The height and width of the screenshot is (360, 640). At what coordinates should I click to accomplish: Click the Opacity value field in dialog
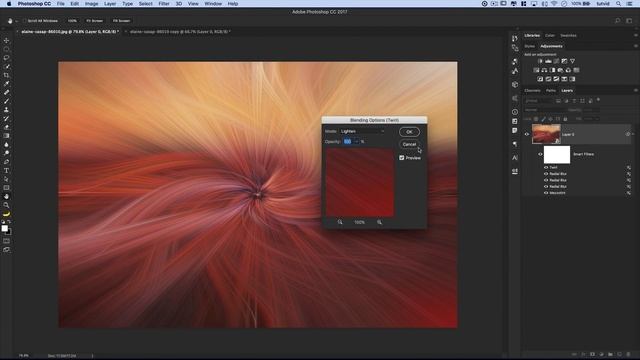click(x=348, y=142)
